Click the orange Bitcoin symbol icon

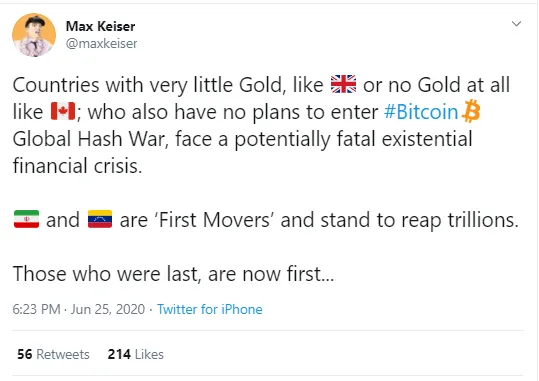coord(471,111)
